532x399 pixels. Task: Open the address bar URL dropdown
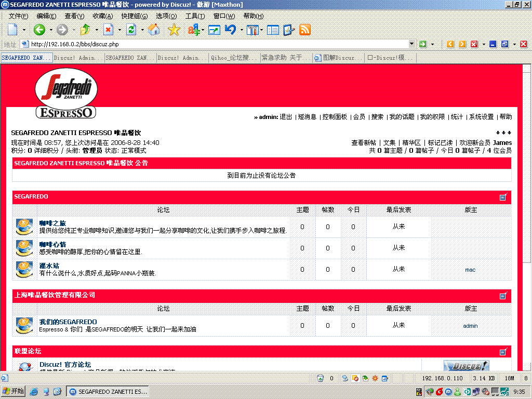click(411, 44)
